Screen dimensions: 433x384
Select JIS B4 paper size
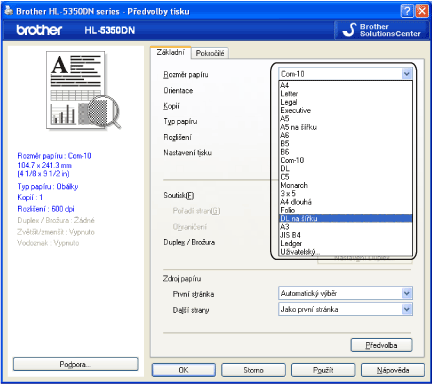[345, 235]
